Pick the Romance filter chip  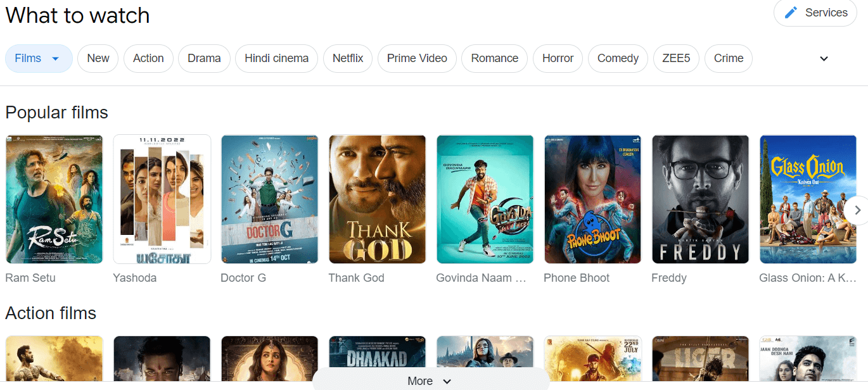pyautogui.click(x=494, y=58)
